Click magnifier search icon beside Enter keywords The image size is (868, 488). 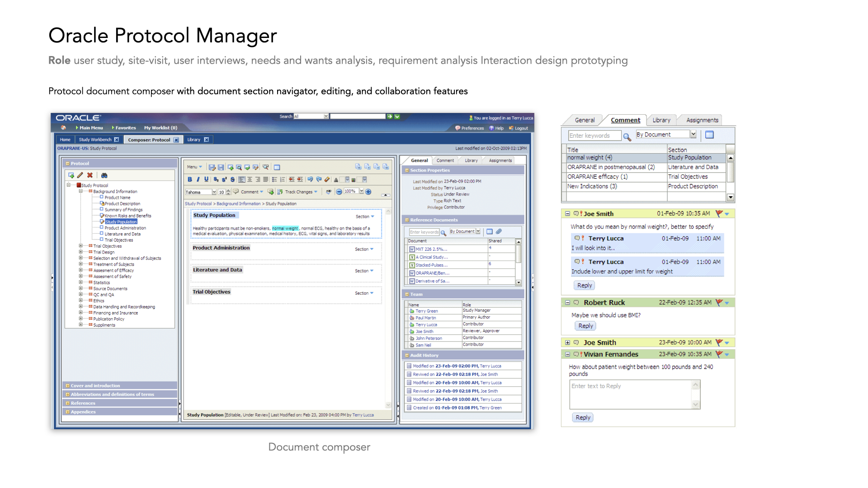click(627, 136)
